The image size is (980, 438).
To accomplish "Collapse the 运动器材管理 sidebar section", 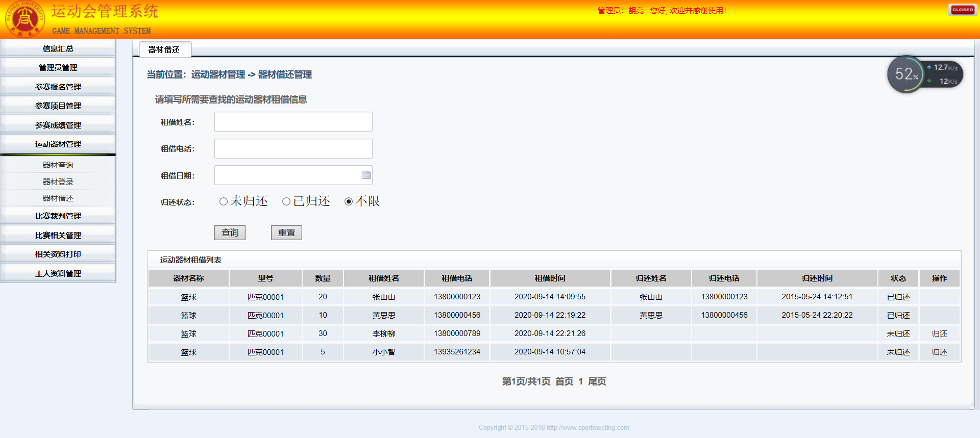I will click(58, 144).
